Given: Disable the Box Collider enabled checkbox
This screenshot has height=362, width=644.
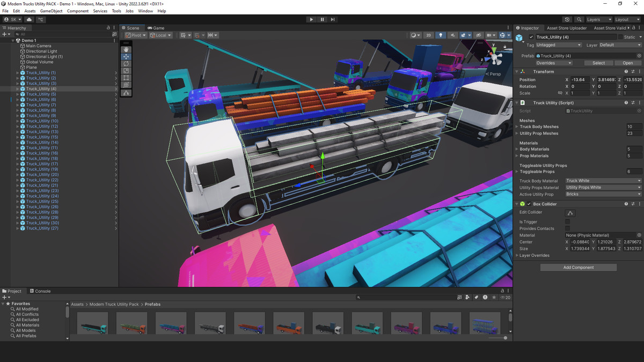Looking at the screenshot, I should (x=529, y=204).
